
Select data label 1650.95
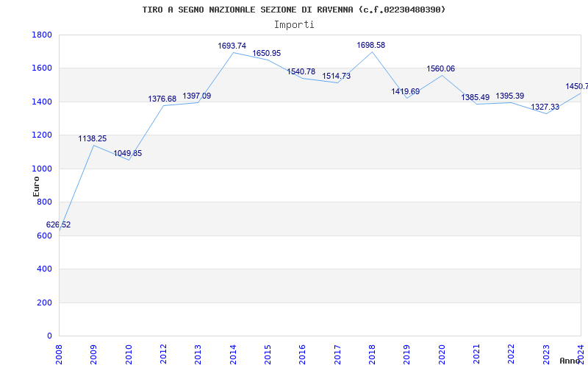(x=267, y=53)
